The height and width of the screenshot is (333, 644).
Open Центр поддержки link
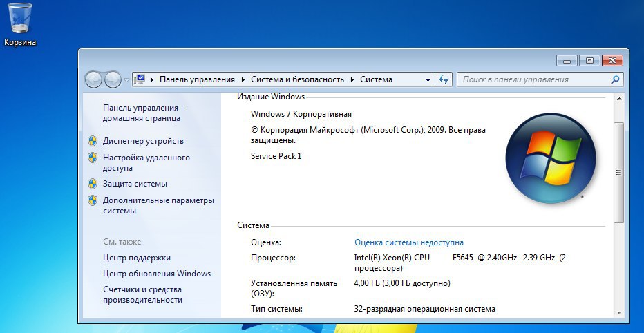click(137, 258)
